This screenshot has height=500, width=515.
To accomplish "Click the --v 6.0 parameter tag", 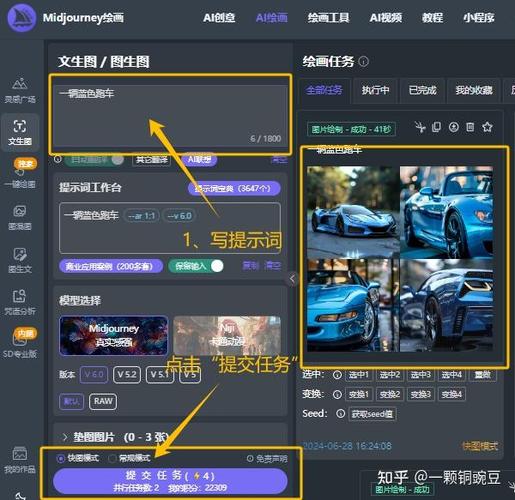I will [x=179, y=216].
